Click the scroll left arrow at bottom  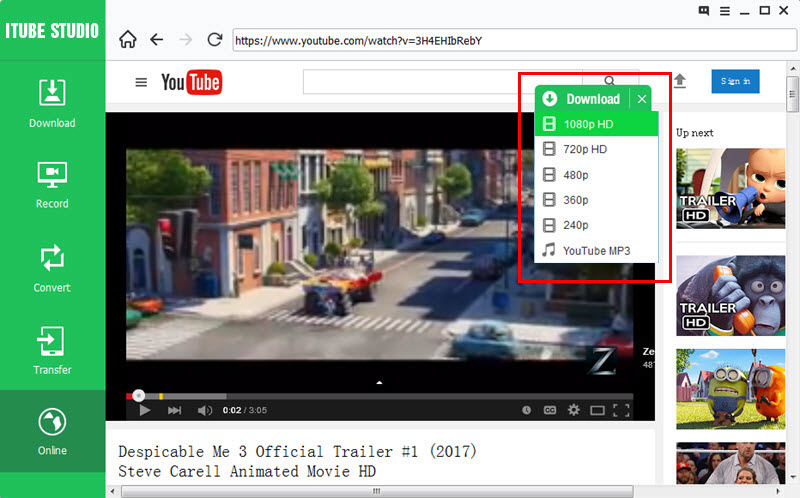tap(113, 492)
